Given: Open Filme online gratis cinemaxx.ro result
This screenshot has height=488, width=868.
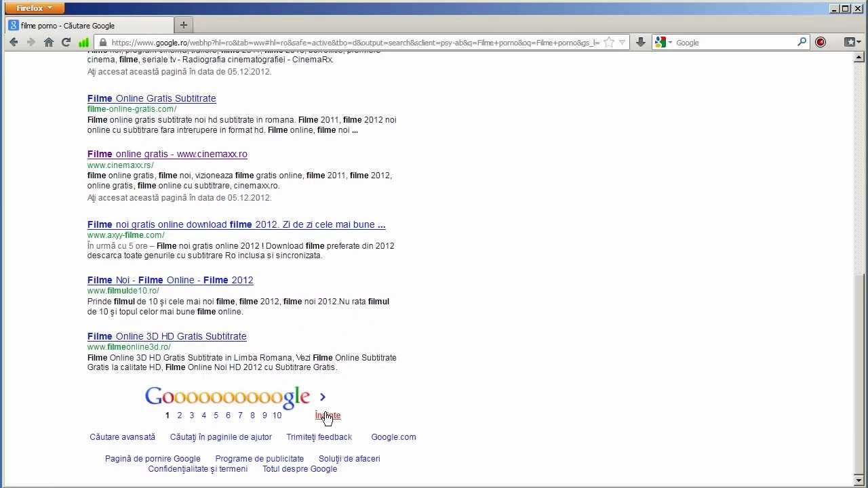Looking at the screenshot, I should [167, 154].
